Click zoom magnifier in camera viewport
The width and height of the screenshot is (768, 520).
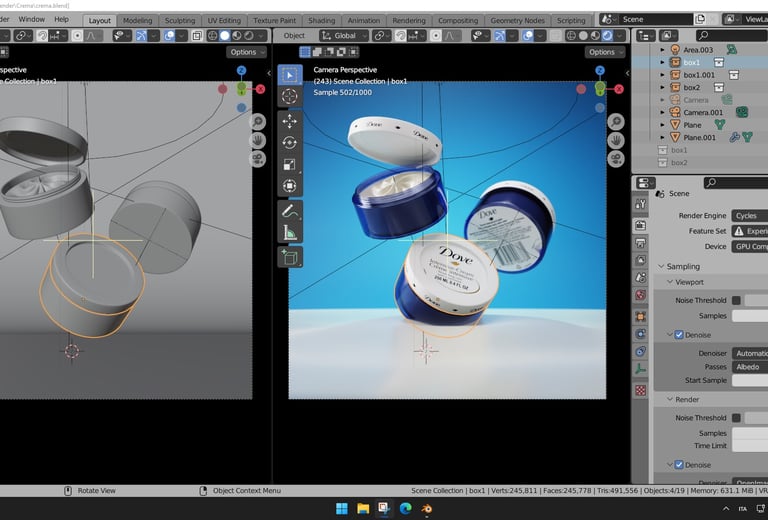pos(616,122)
